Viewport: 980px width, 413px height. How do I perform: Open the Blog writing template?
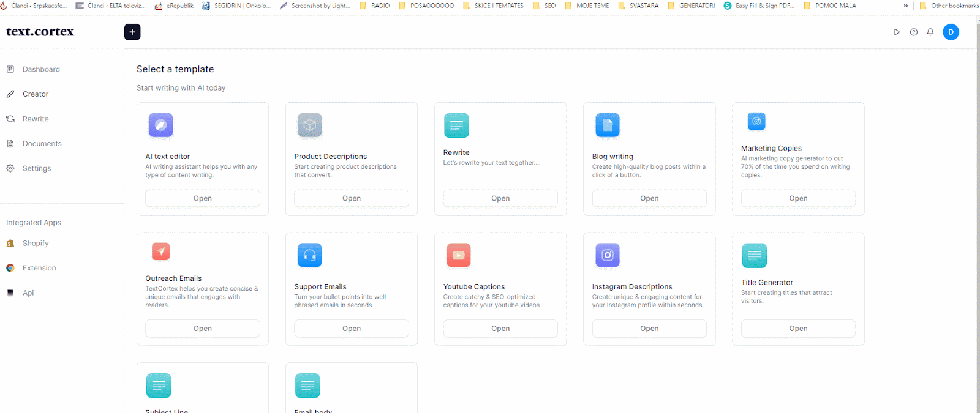649,198
